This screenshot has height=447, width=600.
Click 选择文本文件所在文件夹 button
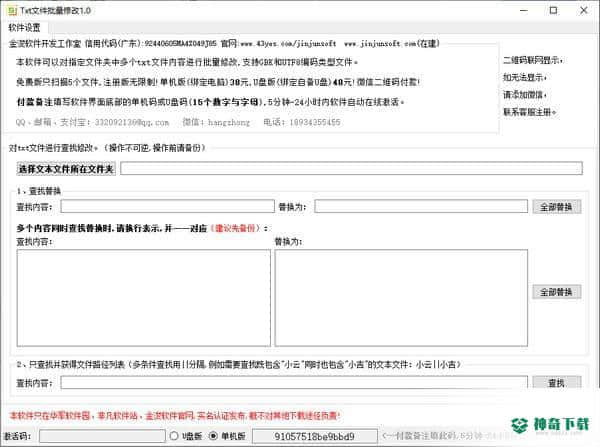(66, 169)
